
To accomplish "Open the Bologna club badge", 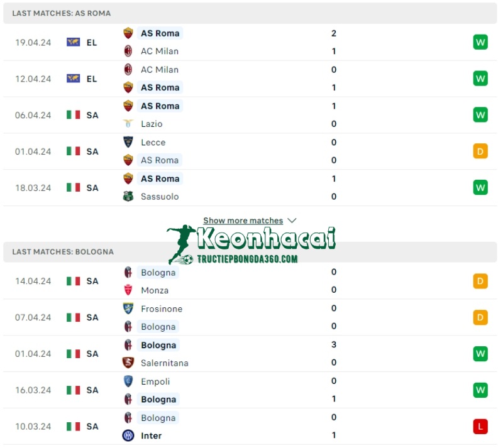I will [x=128, y=272].
